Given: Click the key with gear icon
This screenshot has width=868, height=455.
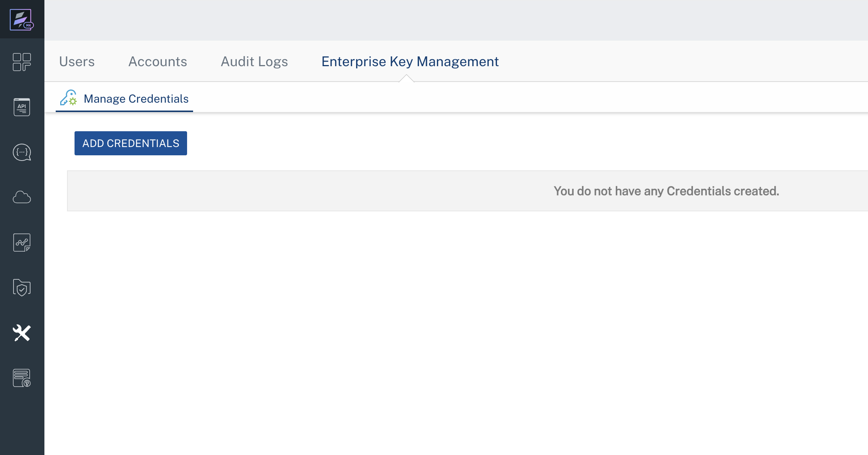Looking at the screenshot, I should coord(69,98).
